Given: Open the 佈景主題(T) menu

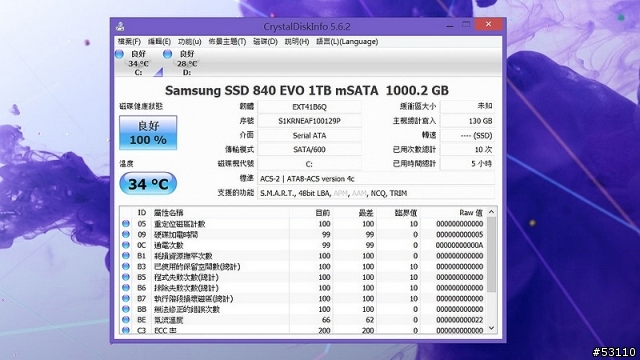Looking at the screenshot, I should 227,42.
